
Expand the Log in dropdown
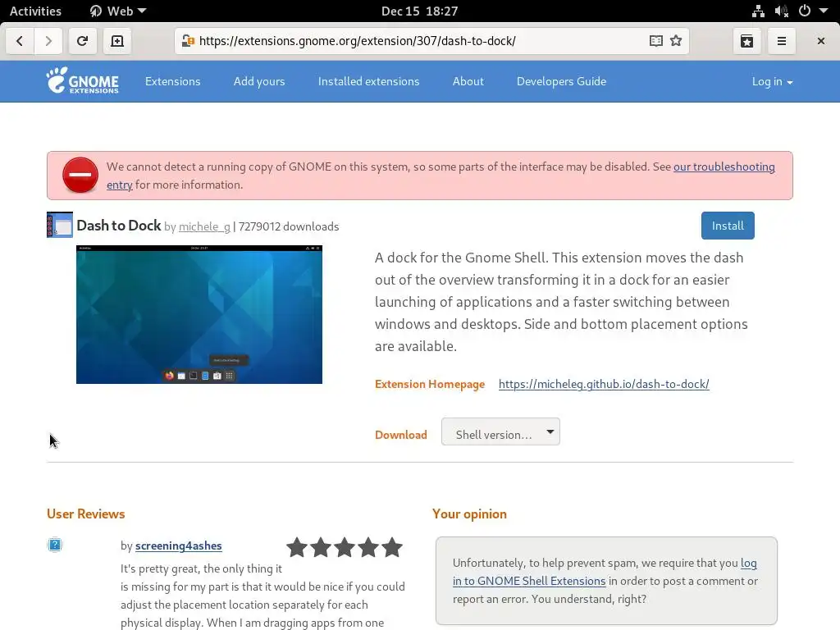tap(772, 81)
